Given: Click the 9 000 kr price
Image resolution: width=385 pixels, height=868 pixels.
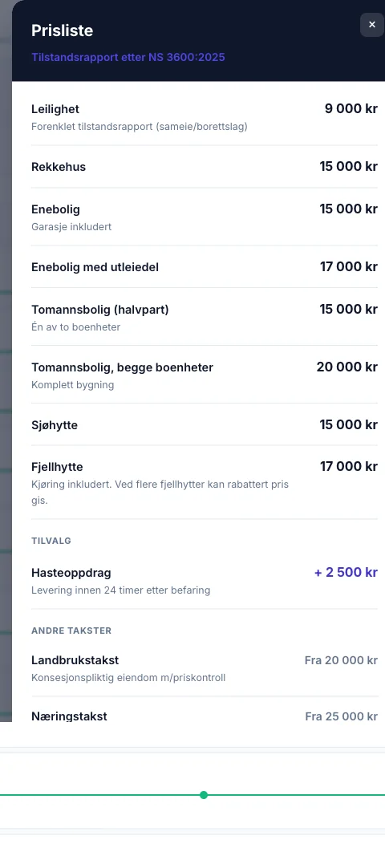Looking at the screenshot, I should 351,108.
